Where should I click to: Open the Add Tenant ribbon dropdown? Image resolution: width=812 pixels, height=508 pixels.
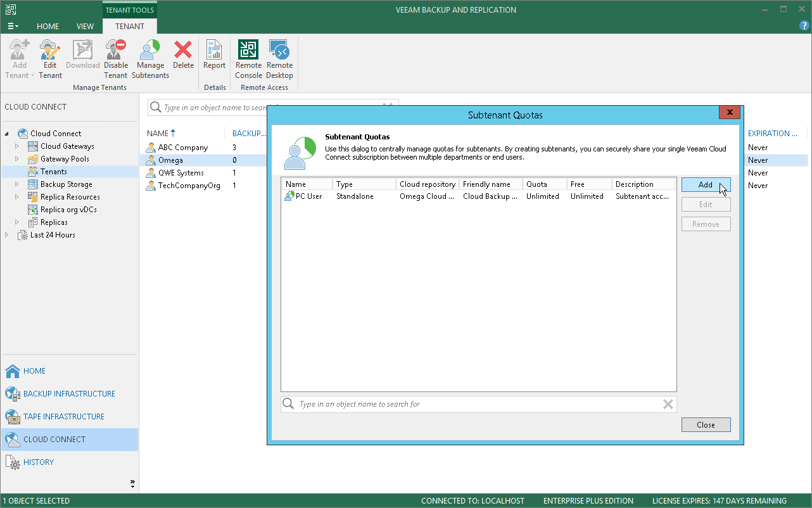click(20, 59)
